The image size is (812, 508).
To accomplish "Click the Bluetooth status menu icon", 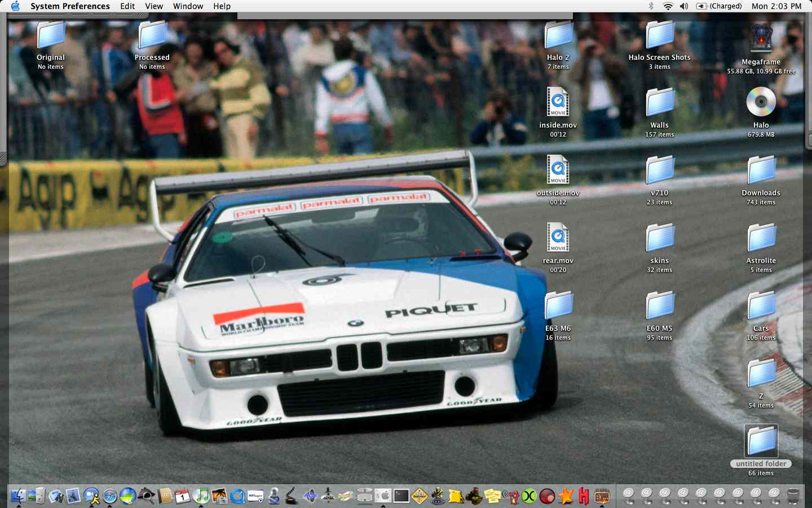I will click(651, 6).
